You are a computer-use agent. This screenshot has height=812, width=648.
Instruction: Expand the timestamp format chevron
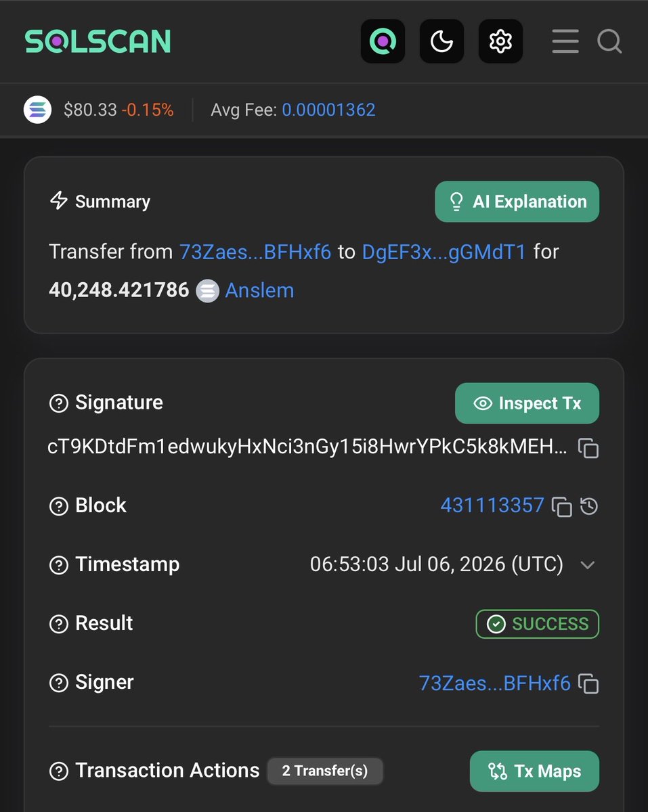coord(587,565)
